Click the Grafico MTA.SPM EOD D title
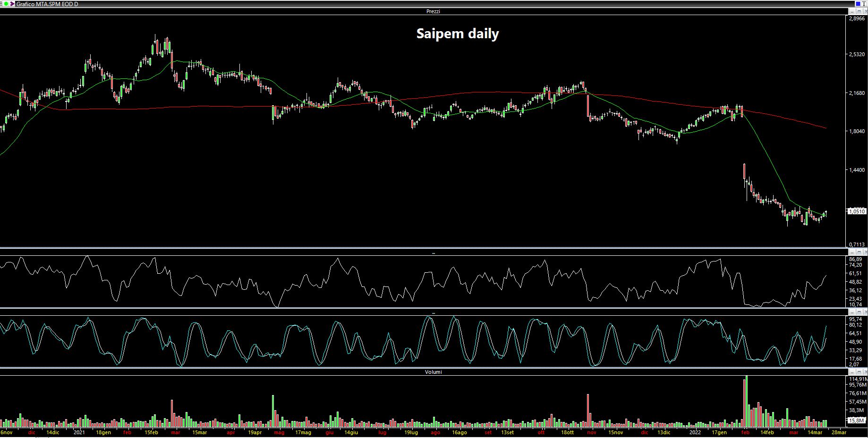The image size is (868, 438). 47,4
